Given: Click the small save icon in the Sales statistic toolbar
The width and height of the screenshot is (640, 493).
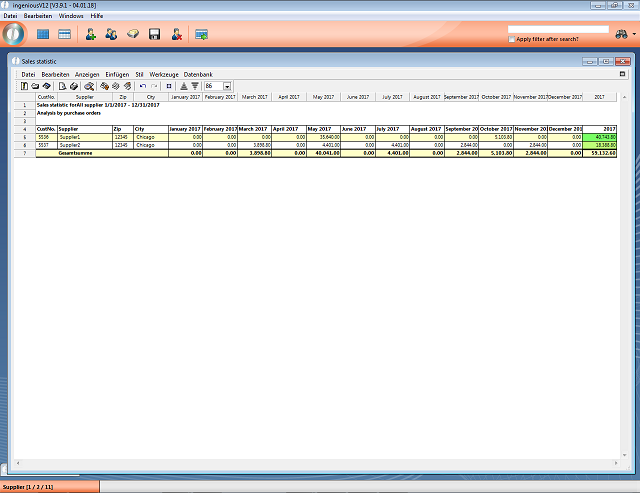Looking at the screenshot, I should point(47,86).
